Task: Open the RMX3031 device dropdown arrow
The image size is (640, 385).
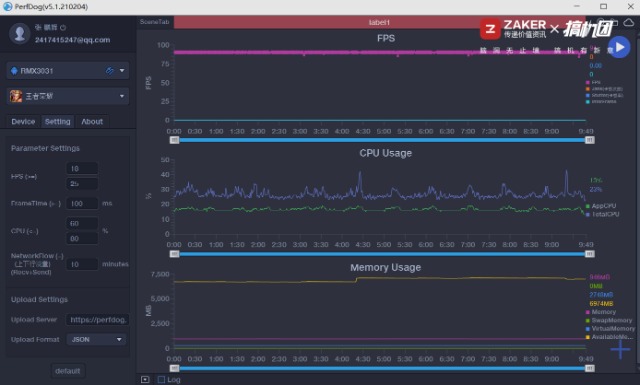Action: pos(122,71)
